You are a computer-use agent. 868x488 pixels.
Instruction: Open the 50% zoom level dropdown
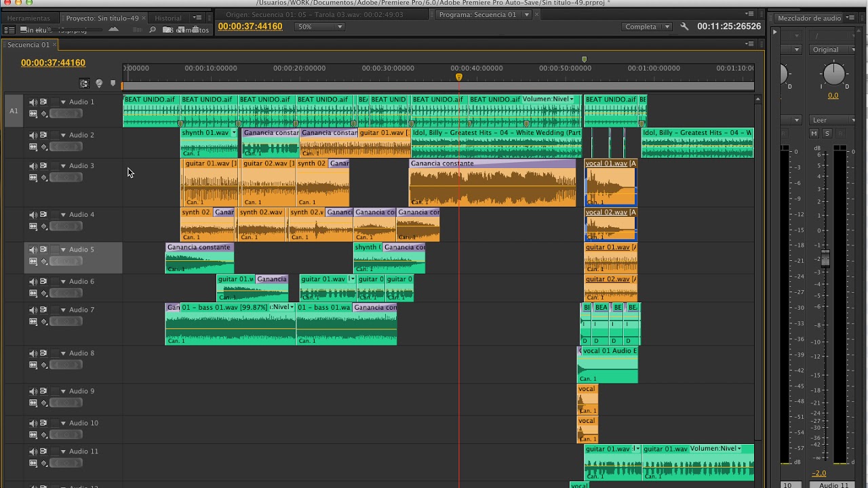pos(319,26)
